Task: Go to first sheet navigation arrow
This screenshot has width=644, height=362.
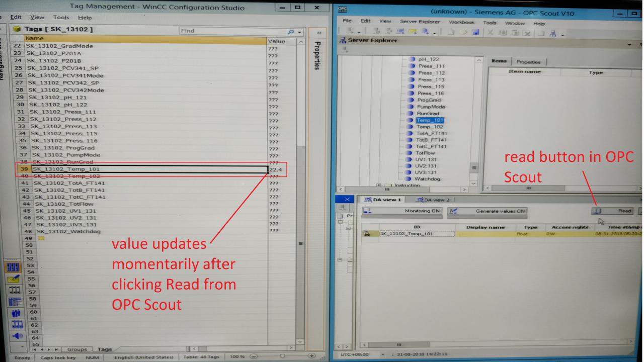Action: click(x=35, y=348)
